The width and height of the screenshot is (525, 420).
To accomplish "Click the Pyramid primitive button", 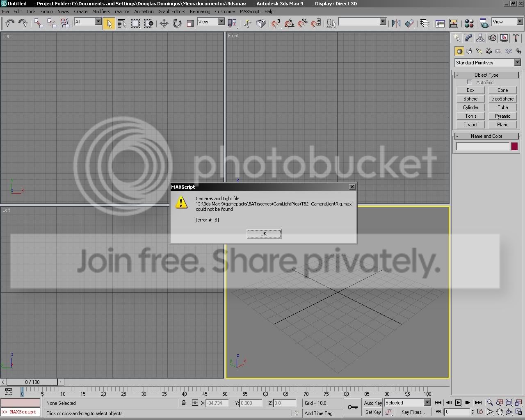I will tap(502, 116).
